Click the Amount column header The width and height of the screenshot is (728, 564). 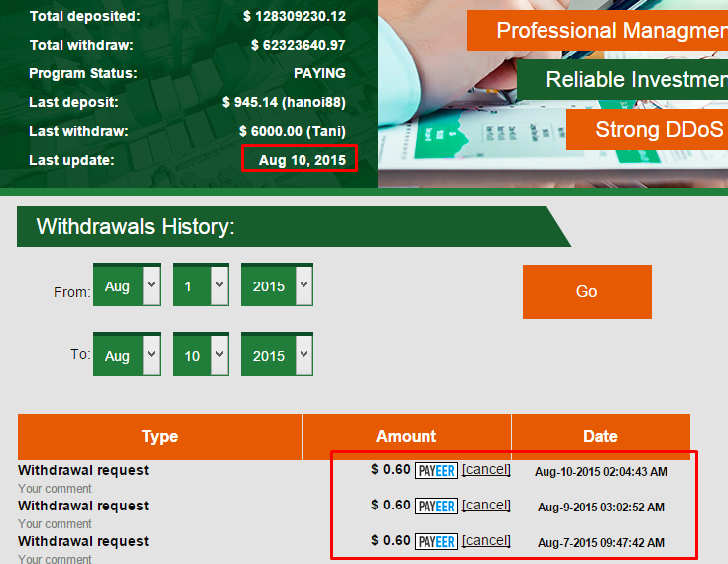[407, 437]
